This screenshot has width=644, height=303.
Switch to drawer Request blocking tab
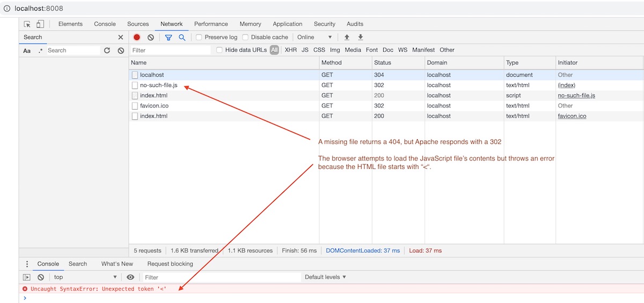(x=170, y=264)
